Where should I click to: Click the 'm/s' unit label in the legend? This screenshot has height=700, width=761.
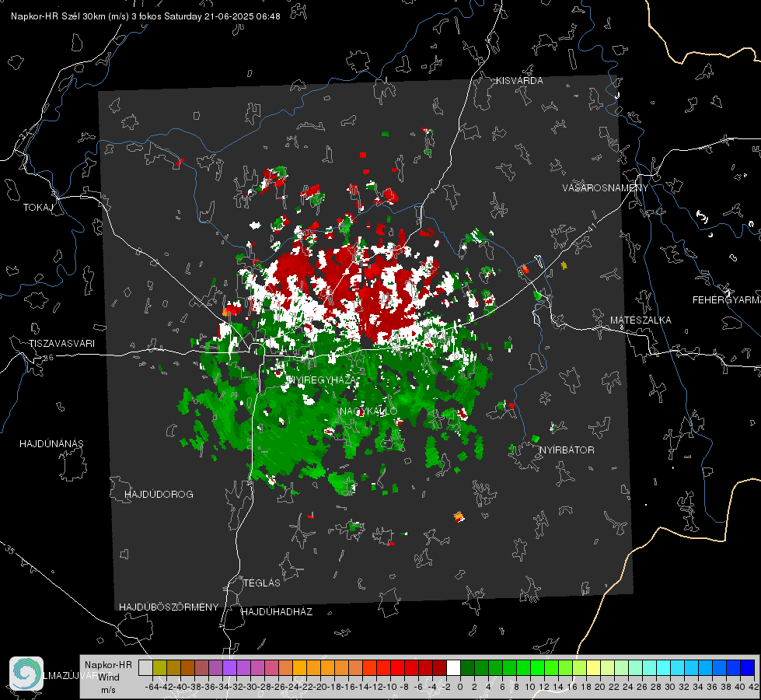(x=108, y=690)
